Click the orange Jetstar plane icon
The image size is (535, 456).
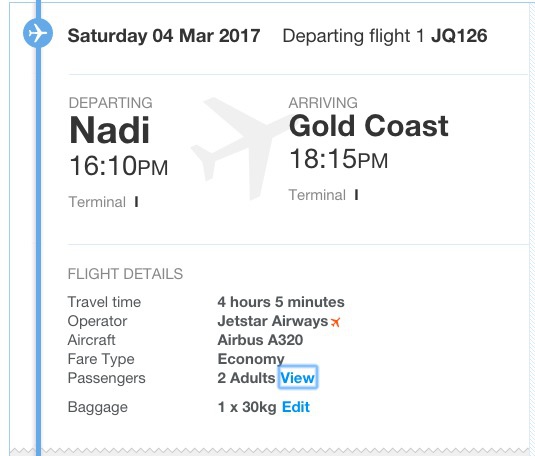coord(336,322)
